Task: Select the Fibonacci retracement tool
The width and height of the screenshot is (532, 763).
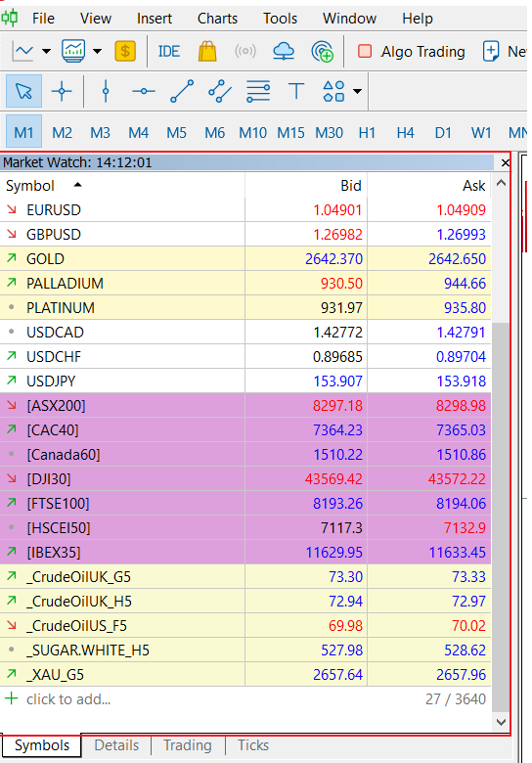Action: click(x=258, y=91)
